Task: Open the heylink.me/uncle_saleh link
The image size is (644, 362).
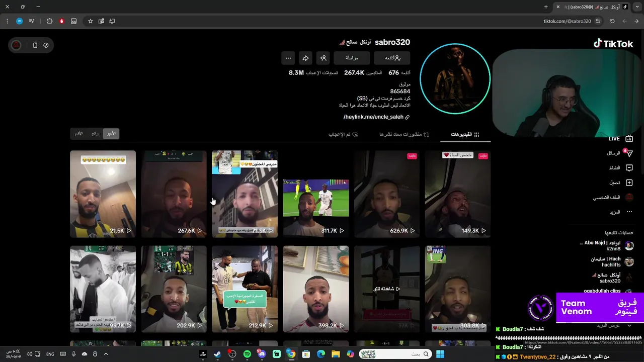Action: [x=376, y=117]
